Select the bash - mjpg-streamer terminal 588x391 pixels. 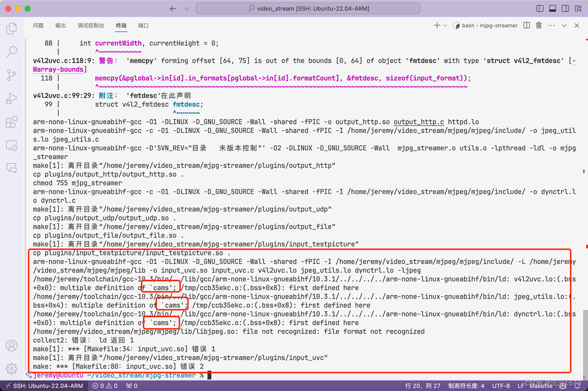[485, 25]
